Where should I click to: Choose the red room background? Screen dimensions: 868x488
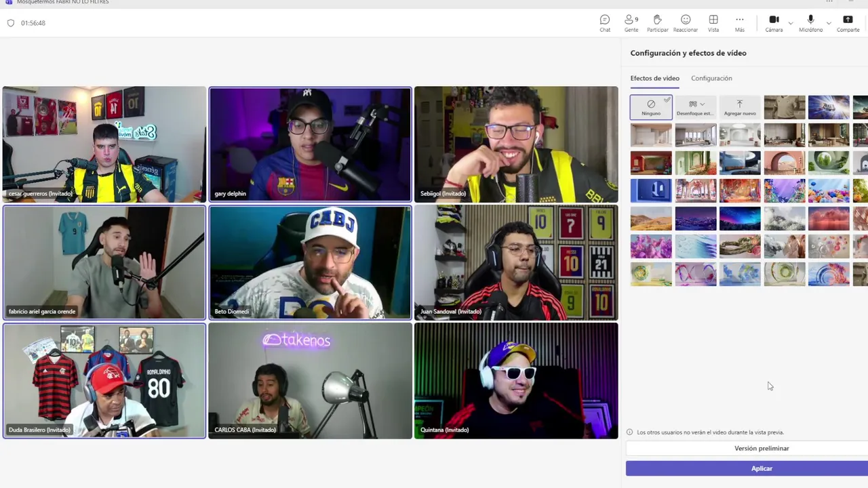[651, 163]
